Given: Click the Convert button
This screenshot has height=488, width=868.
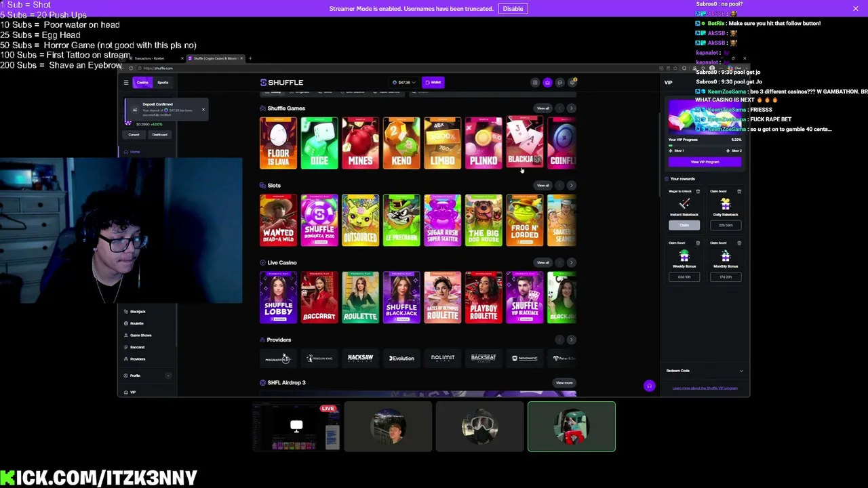Looking at the screenshot, I should (x=134, y=135).
